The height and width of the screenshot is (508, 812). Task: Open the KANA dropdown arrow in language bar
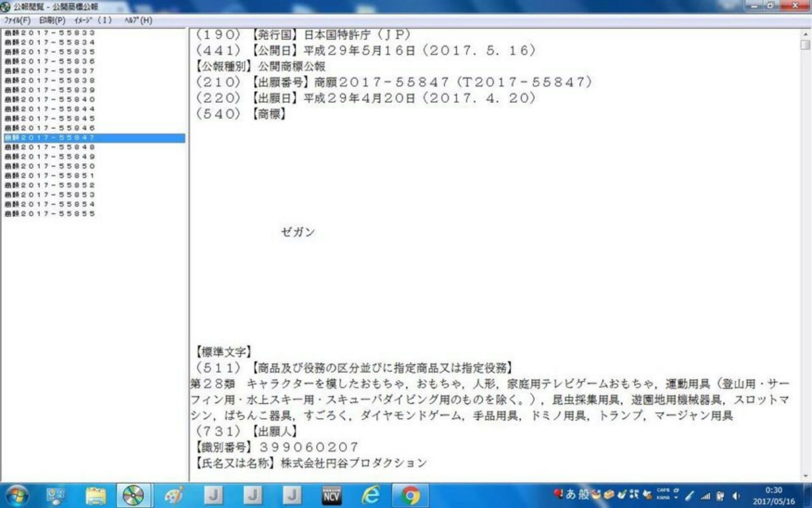pos(676,497)
